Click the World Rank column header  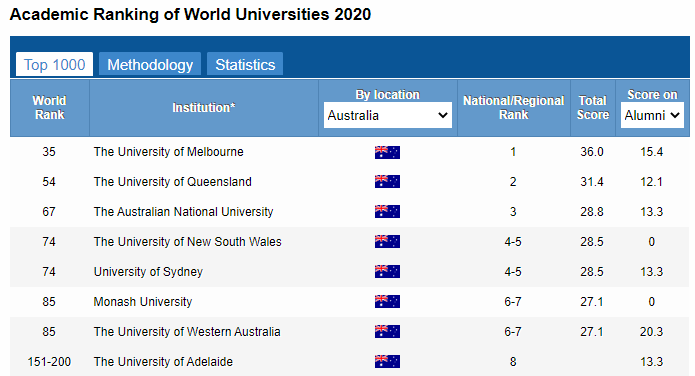click(50, 108)
